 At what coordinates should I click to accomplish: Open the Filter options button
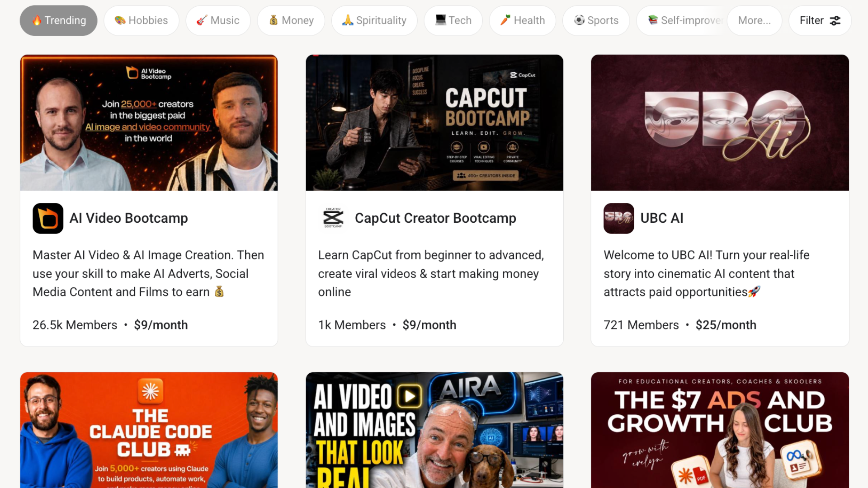(820, 20)
